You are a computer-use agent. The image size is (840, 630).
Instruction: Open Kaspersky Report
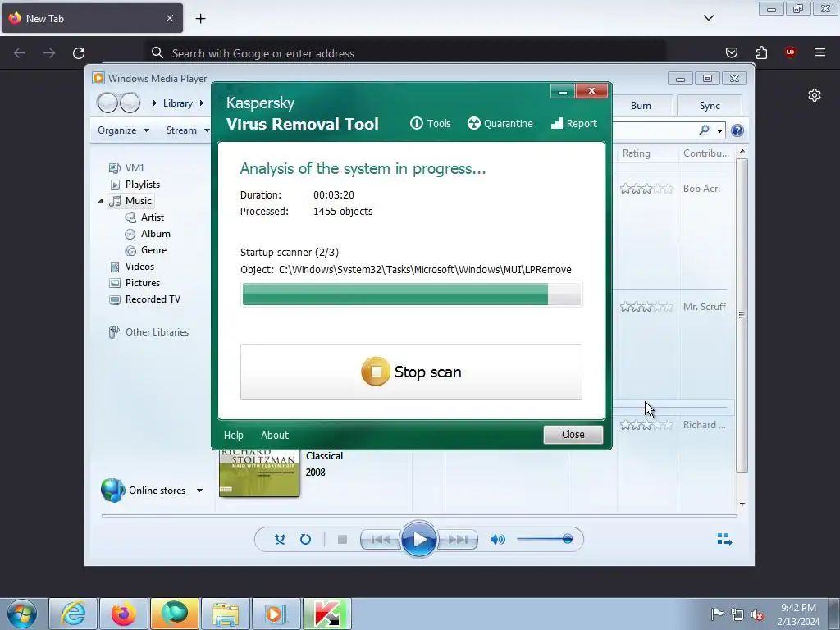(573, 123)
